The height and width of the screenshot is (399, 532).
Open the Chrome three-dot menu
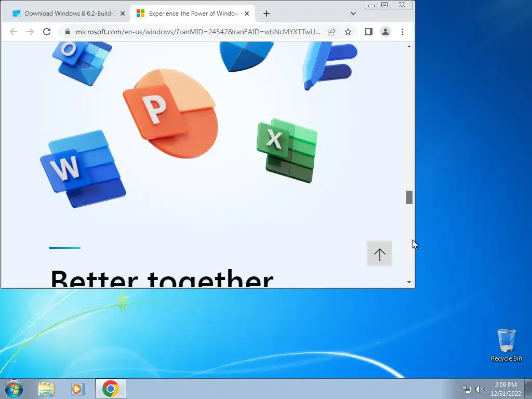[403, 32]
